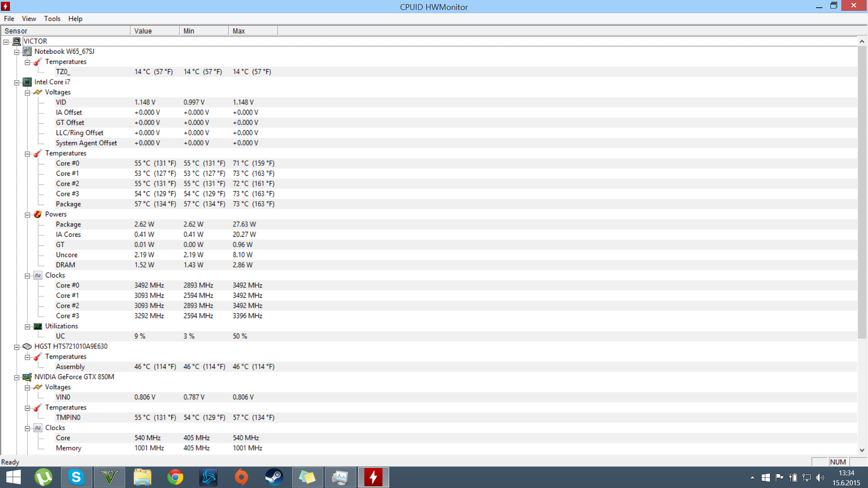This screenshot has height=488, width=868.
Task: Click the flame icon beside Powers
Action: (x=38, y=214)
